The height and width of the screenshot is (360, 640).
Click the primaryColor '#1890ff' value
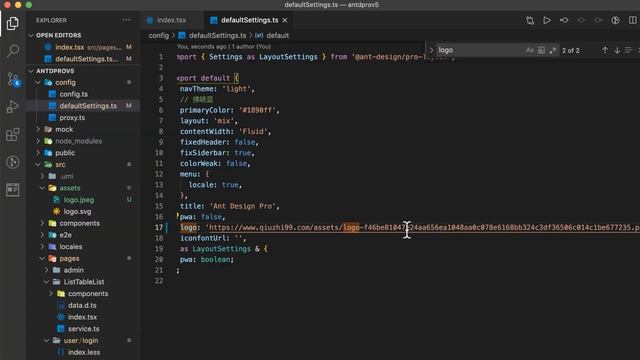click(258, 110)
